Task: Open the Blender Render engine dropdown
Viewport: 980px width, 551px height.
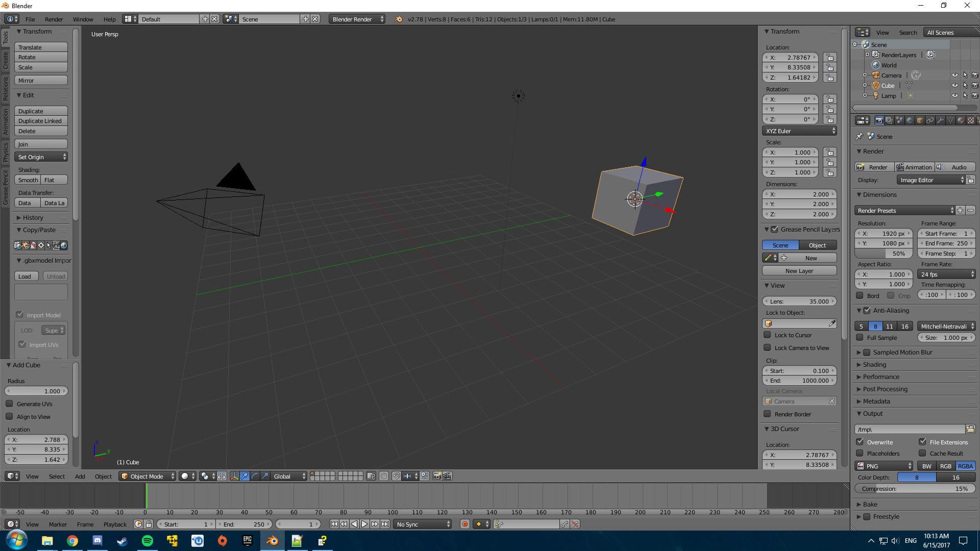Action: (x=357, y=19)
